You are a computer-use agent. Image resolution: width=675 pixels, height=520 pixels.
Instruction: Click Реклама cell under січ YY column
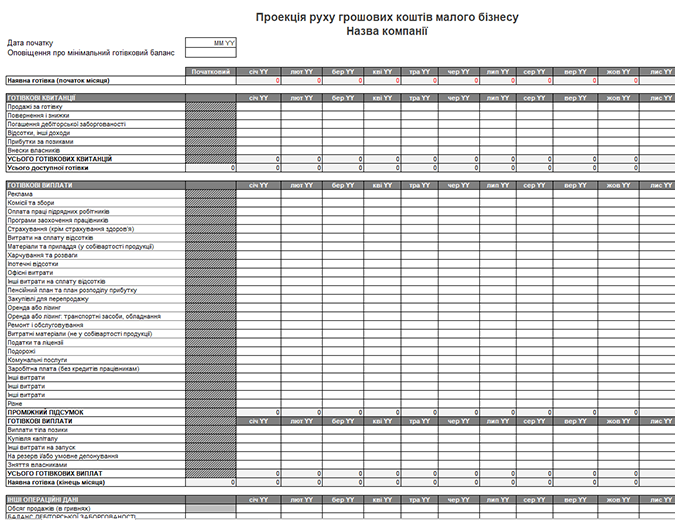pos(258,194)
